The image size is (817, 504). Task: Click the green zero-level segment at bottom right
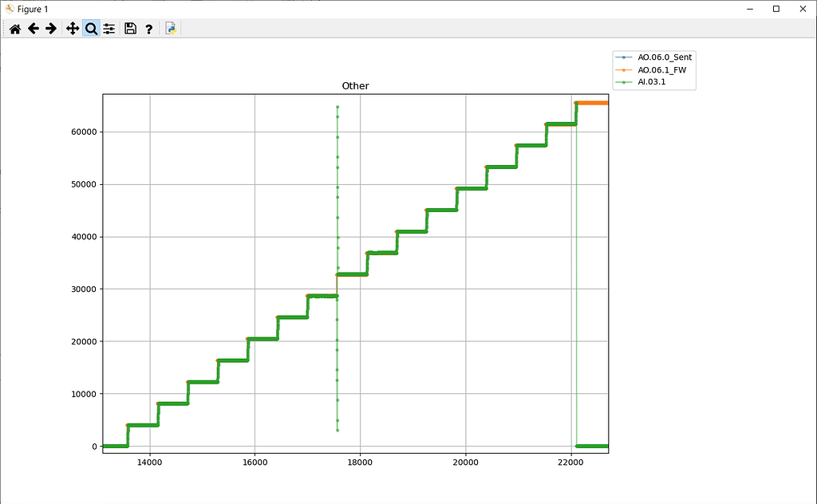tap(592, 447)
